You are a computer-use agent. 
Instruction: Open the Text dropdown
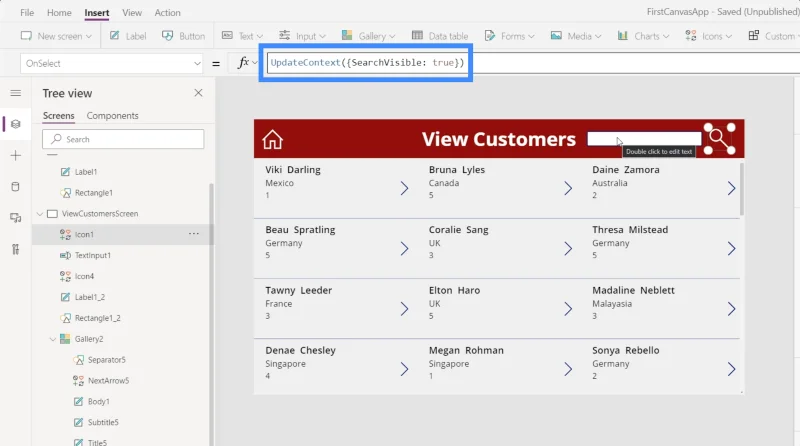[242, 36]
